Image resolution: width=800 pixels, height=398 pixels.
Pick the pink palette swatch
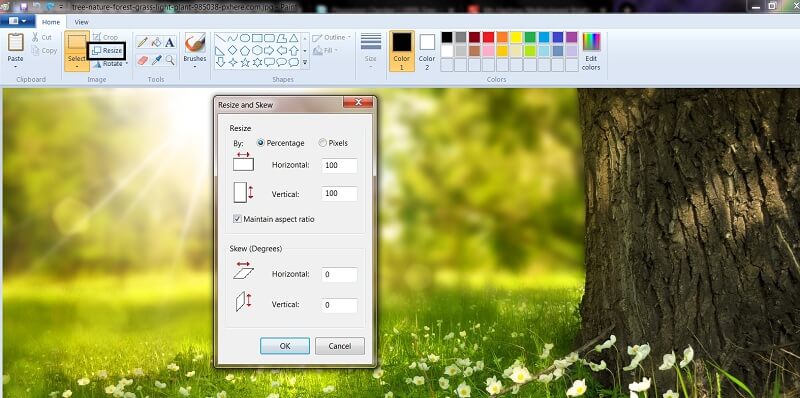pos(488,51)
